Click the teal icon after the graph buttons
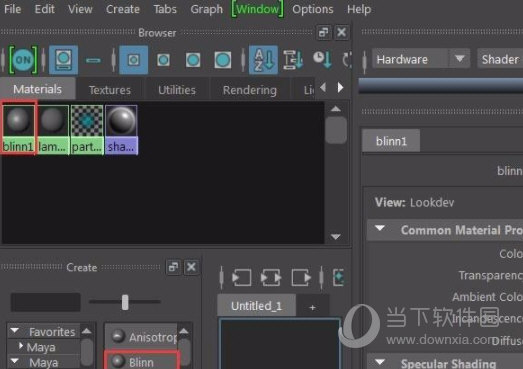The width and height of the screenshot is (523, 369). coord(339,277)
